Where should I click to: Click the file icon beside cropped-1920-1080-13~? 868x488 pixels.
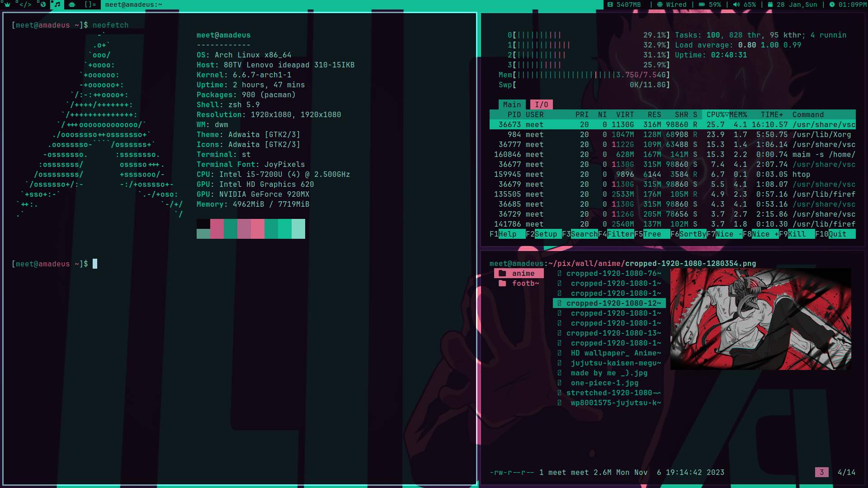click(560, 333)
